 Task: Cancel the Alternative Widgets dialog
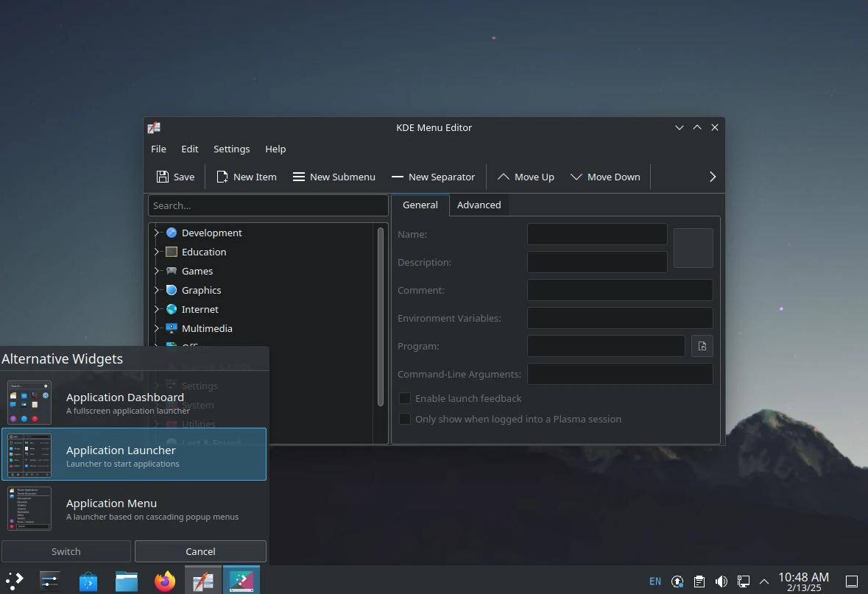(200, 551)
